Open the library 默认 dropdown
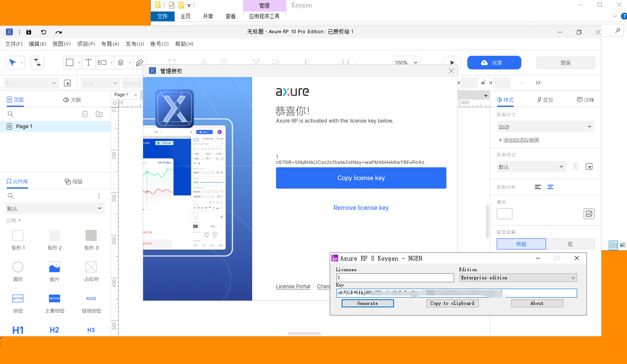Viewport: 627px width, 364px height. pos(55,209)
